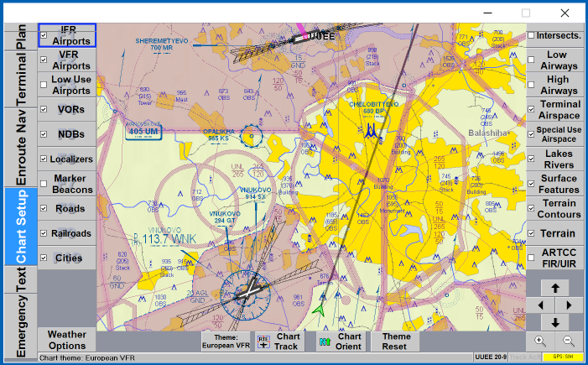Image resolution: width=588 pixels, height=365 pixels.
Task: Zoom in using the magnifier plus icon
Action: coord(540,342)
